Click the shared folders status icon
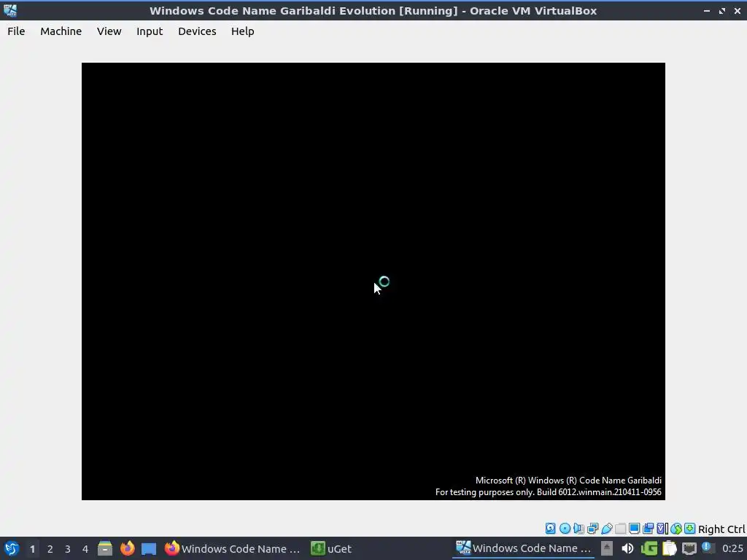 [620, 529]
